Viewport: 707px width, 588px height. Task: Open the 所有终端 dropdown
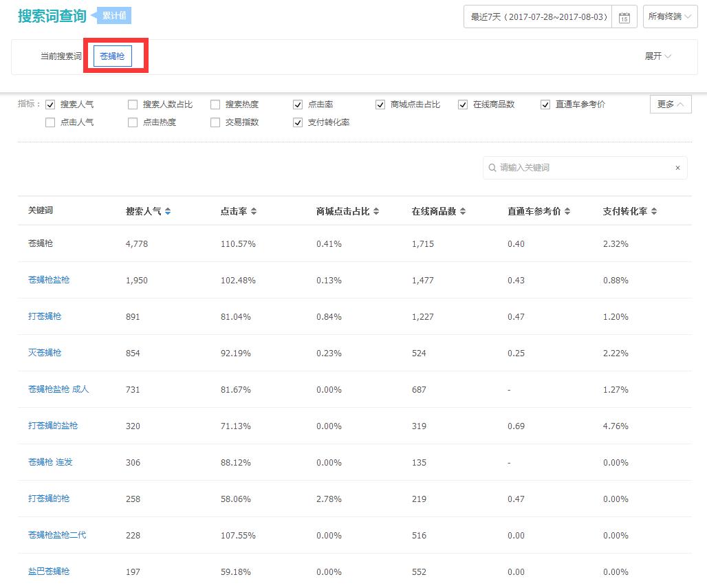[669, 17]
